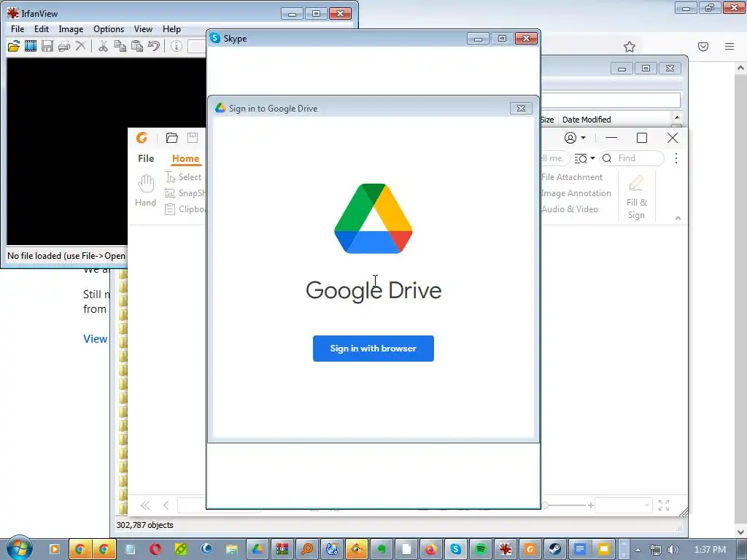747x560 pixels.
Task: Open the slideshow filmstrip icon in IrfanView
Action: (x=31, y=46)
